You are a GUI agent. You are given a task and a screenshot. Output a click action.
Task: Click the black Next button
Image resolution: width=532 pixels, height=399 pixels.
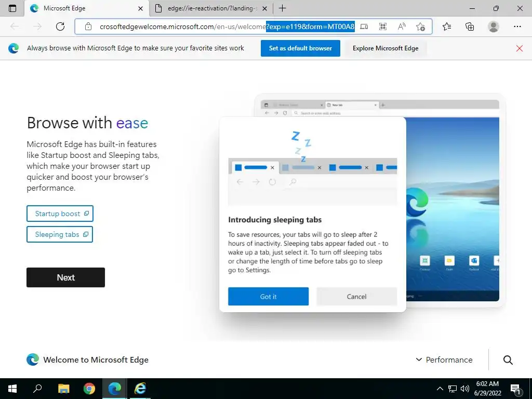coord(66,277)
